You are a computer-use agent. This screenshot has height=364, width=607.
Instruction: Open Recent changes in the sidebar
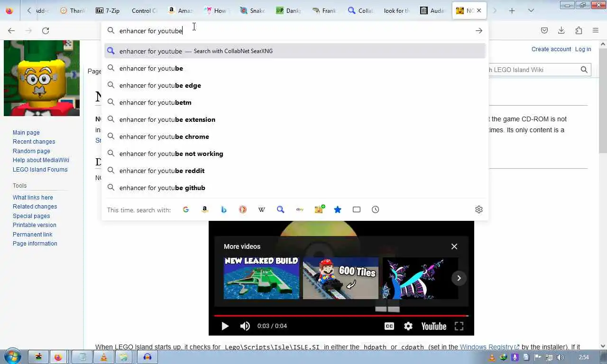(x=34, y=142)
